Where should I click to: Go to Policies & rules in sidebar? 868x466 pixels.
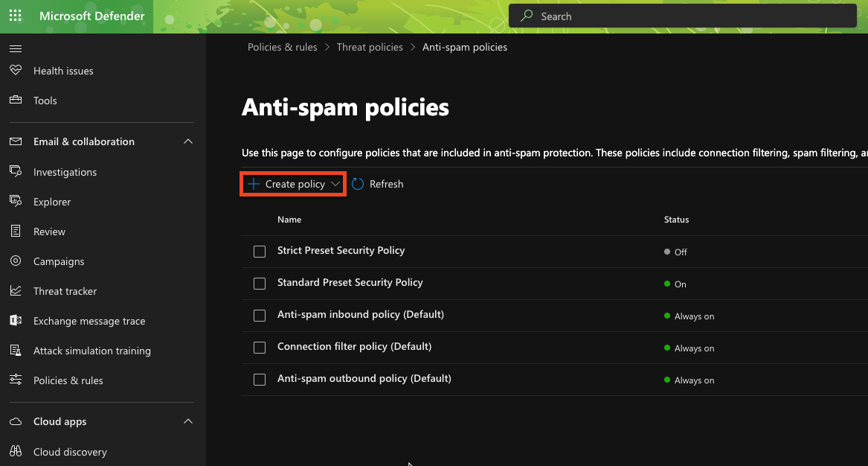pos(66,380)
